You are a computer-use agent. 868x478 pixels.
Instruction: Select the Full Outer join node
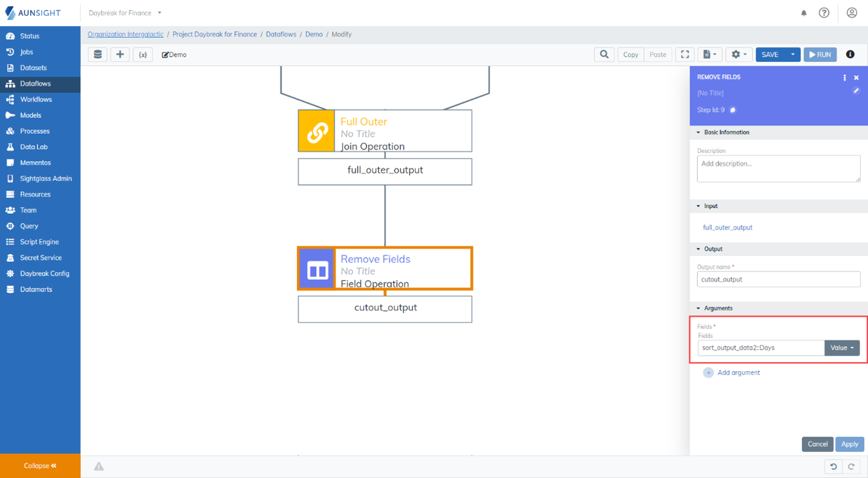click(x=385, y=131)
